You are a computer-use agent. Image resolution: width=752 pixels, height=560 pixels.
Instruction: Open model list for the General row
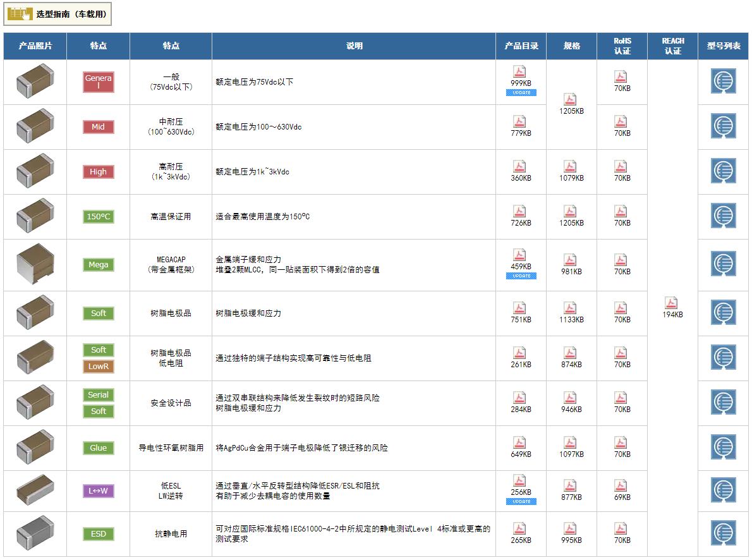(724, 82)
